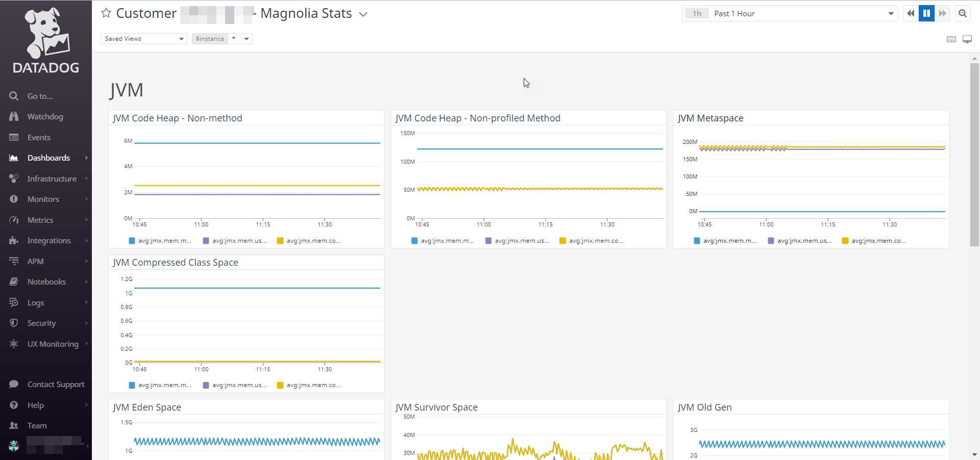This screenshot has width=980, height=460.
Task: Open Infrastructure menu item
Action: 52,178
